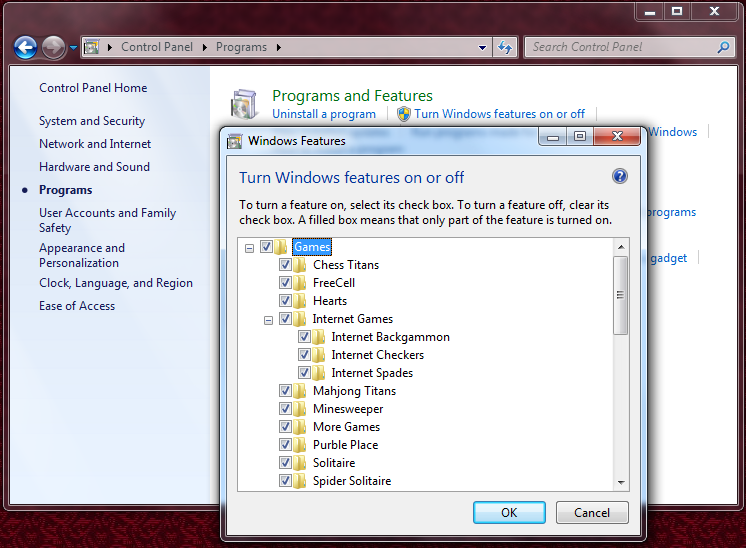The image size is (746, 548).
Task: Open Programs and Features heading
Action: pos(352,96)
